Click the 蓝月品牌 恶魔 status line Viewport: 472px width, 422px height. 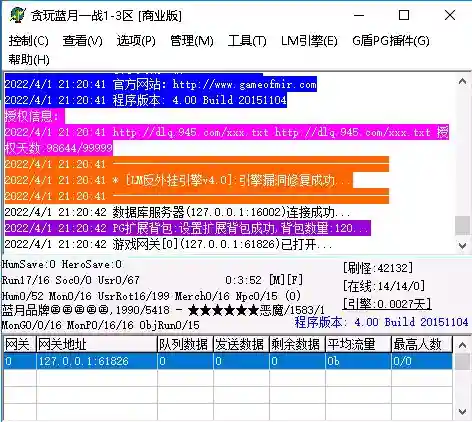(x=163, y=310)
